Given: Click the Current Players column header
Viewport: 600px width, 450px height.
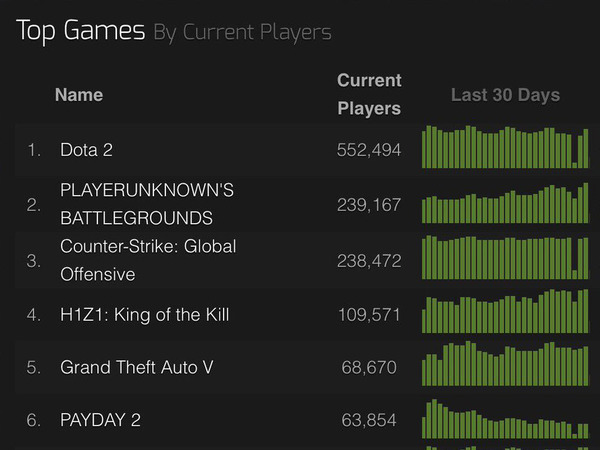Looking at the screenshot, I should click(369, 94).
